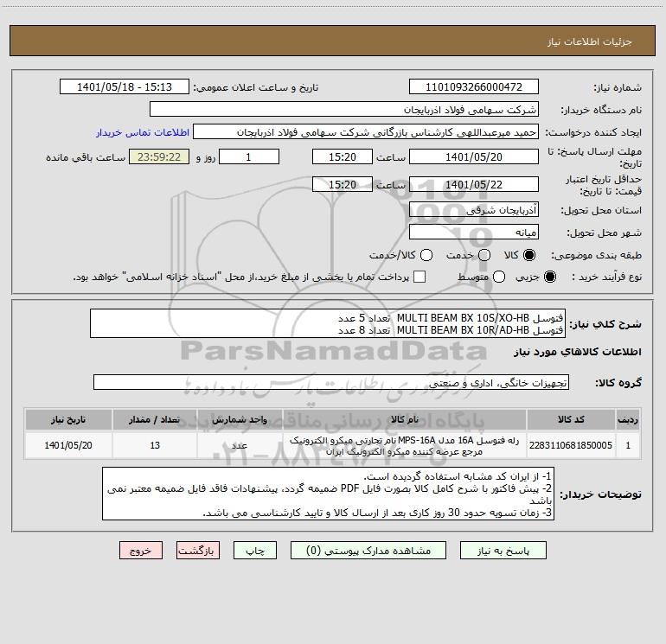Open the اطلاعات تماس خریدار link
Viewport: 666px width, 644px height.
[143, 132]
